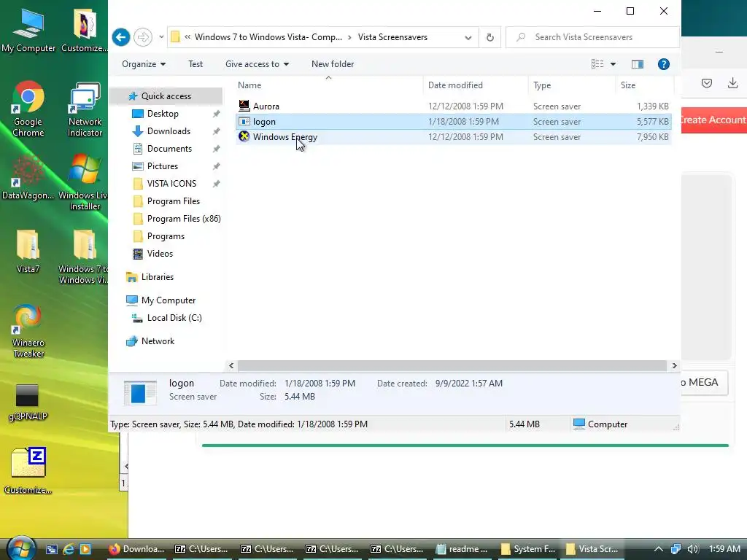Click the change view icon
This screenshot has width=747, height=560.
point(597,64)
